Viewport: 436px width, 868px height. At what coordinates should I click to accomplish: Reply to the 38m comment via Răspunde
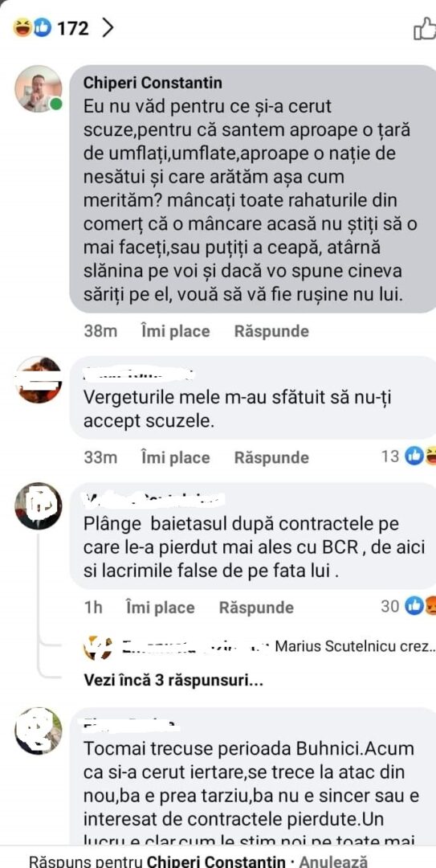(x=271, y=332)
